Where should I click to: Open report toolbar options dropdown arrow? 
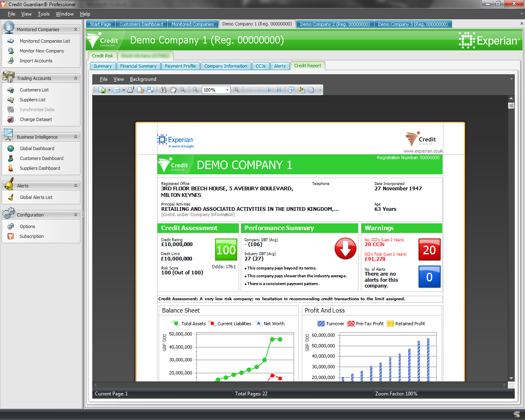(x=320, y=90)
